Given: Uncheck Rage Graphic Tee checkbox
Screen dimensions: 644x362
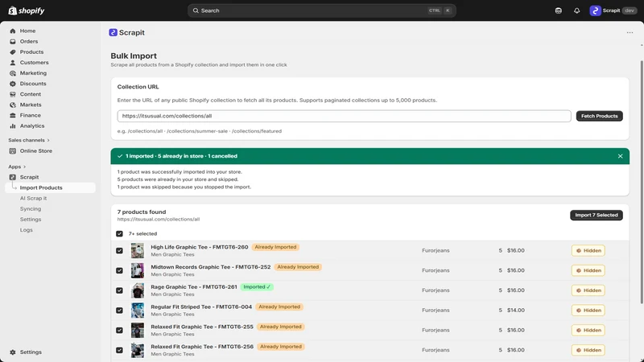Looking at the screenshot, I should click(x=119, y=290).
